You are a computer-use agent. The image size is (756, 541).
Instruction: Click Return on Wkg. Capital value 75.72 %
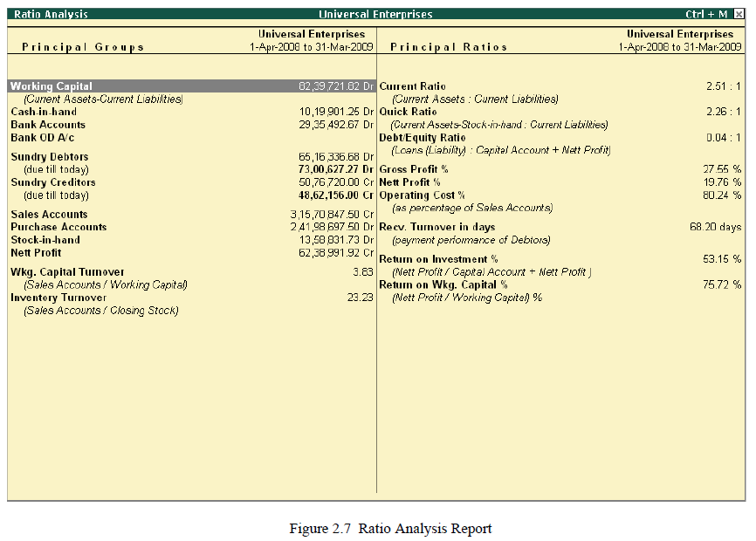tap(722, 284)
